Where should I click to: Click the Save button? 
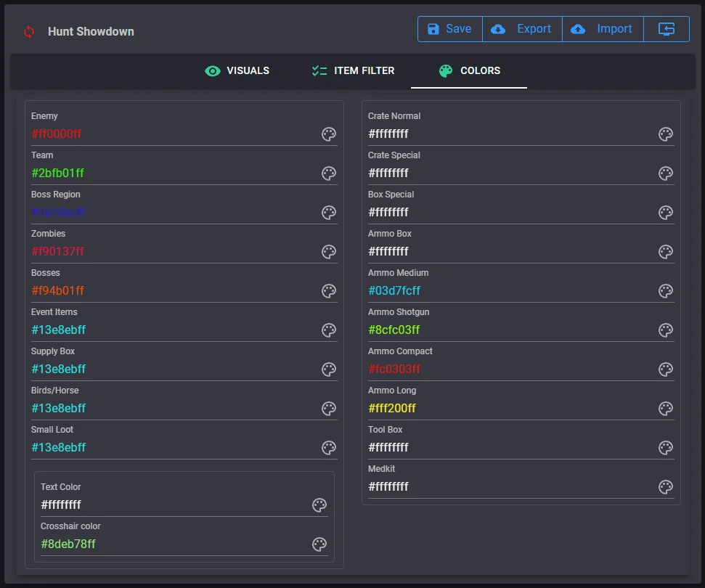[450, 29]
